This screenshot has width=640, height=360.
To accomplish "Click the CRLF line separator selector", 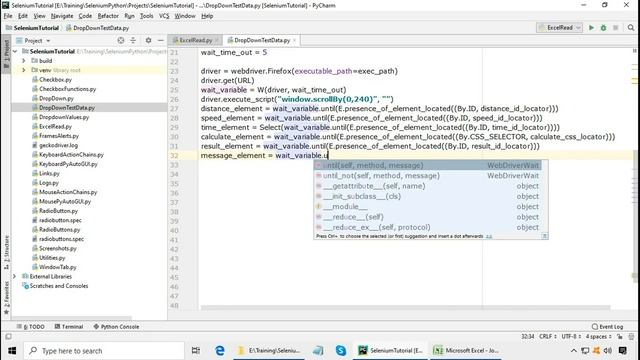I will [x=548, y=336].
